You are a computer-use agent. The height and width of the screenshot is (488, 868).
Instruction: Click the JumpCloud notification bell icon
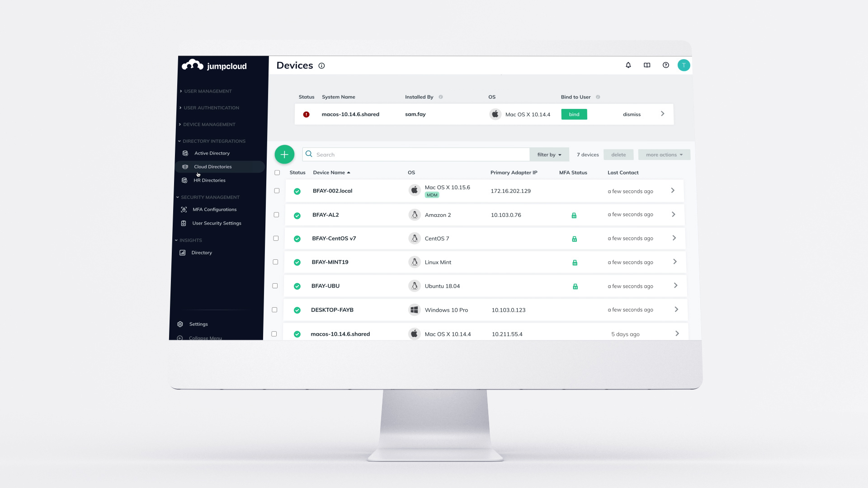(x=628, y=65)
